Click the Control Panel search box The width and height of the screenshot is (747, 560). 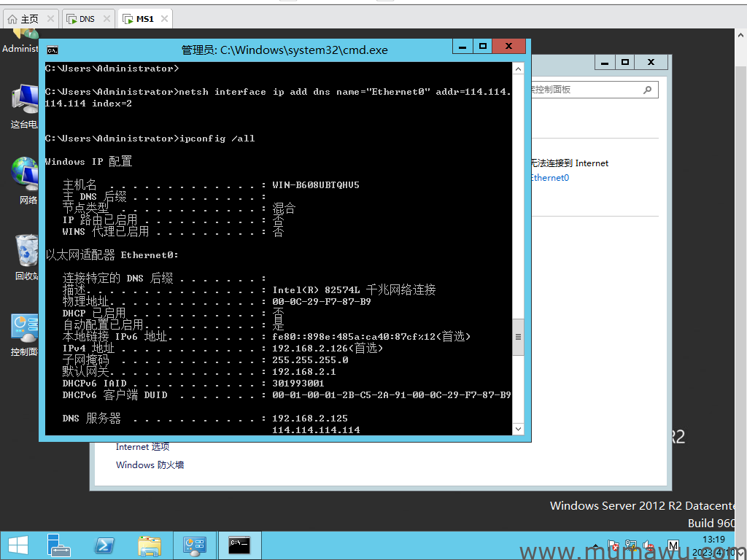[584, 90]
